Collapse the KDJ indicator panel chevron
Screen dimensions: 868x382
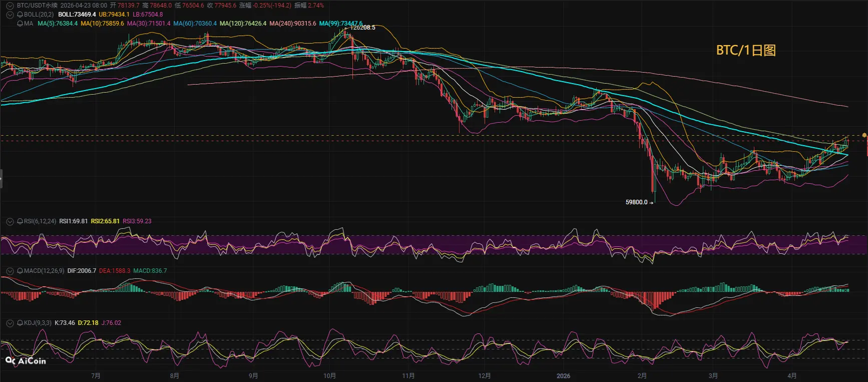(10, 323)
